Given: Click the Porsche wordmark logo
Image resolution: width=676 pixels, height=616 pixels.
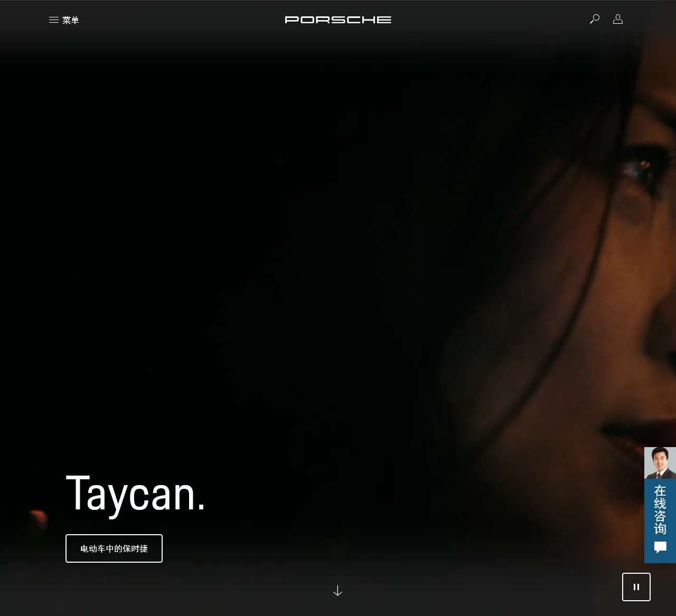Looking at the screenshot, I should click(338, 20).
